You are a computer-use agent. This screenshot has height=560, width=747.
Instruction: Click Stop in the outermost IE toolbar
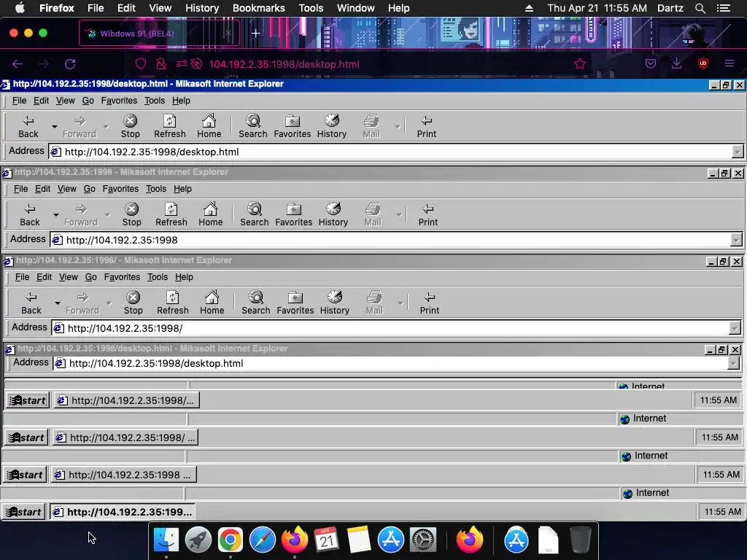(130, 127)
